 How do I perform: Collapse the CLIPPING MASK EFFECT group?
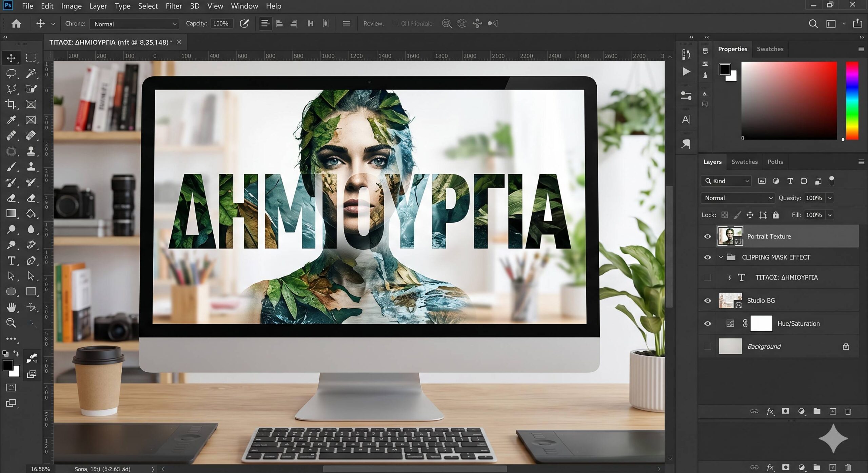(721, 257)
